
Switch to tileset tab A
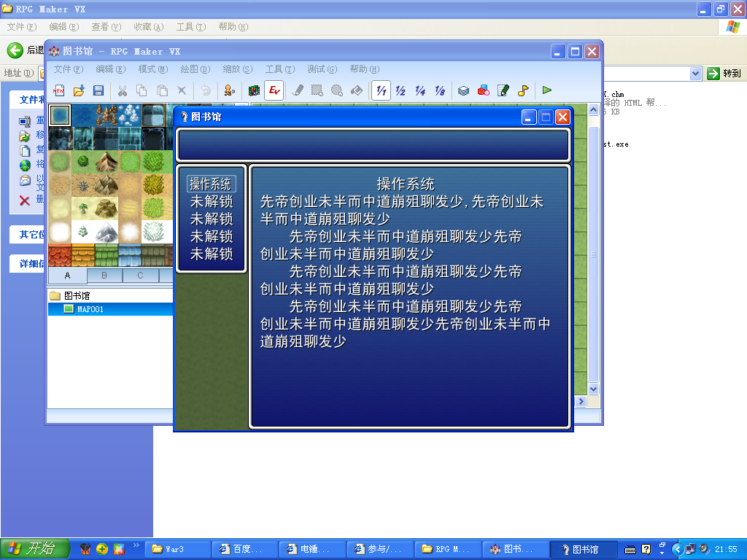(x=67, y=275)
